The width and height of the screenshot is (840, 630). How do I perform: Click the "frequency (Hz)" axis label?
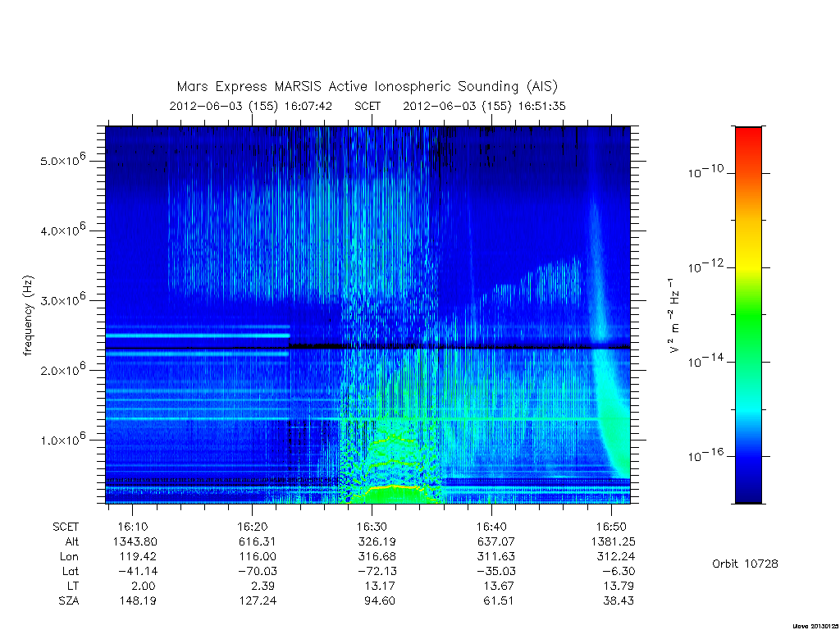click(29, 316)
